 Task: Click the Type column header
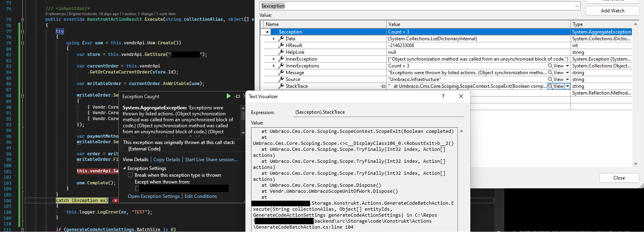pos(601,24)
